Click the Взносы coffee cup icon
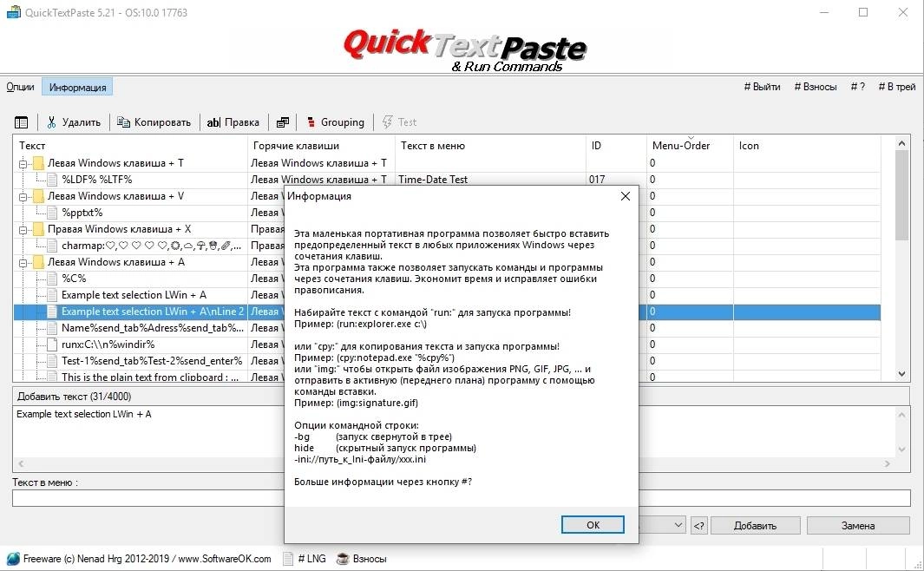924x571 pixels. click(x=343, y=559)
